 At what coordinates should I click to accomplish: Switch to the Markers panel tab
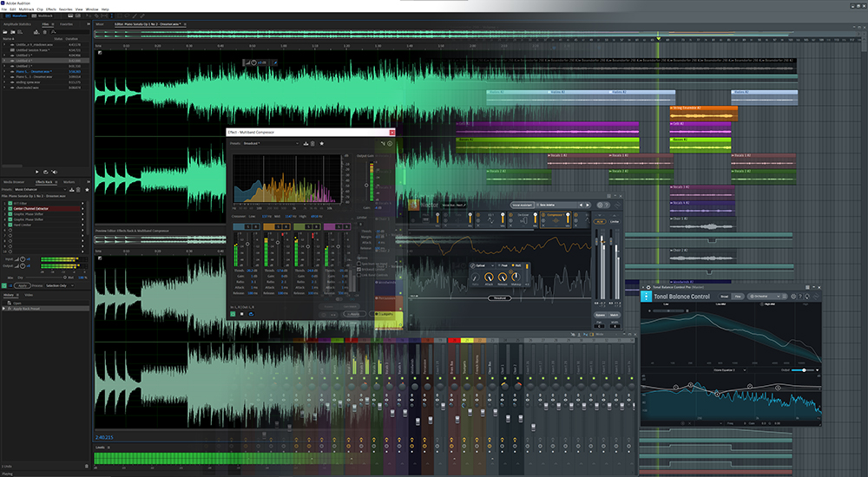tap(69, 182)
